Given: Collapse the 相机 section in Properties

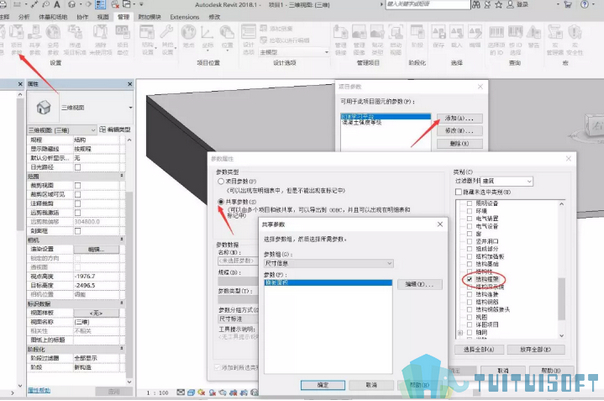Looking at the screenshot, I should coord(122,240).
